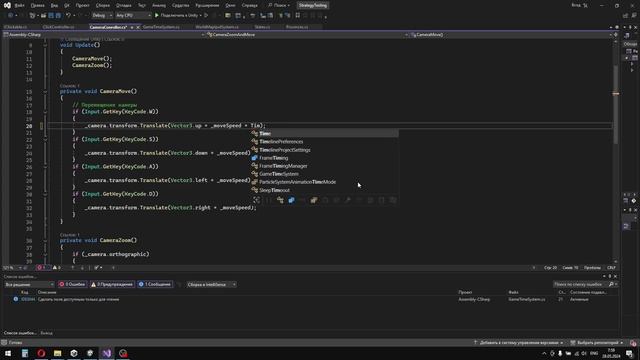The image size is (640, 360).
Task: Click the editor vertical scrollbar thumb
Action: tap(616, 104)
